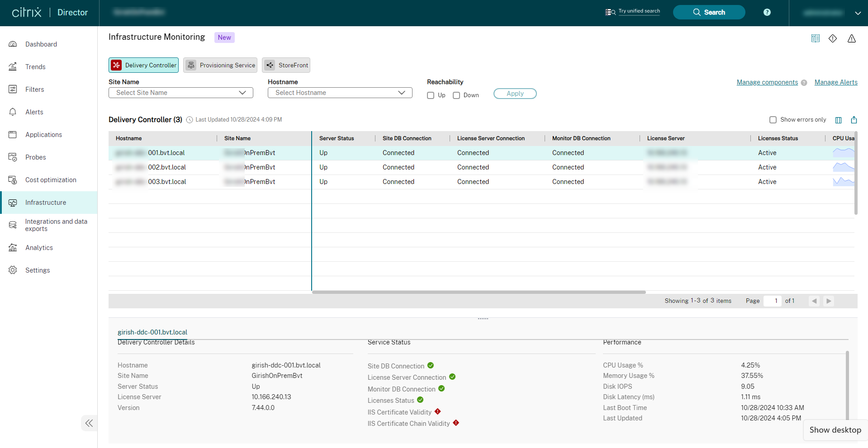This screenshot has width=868, height=448.
Task: Open the Manage Alerts link
Action: 835,82
